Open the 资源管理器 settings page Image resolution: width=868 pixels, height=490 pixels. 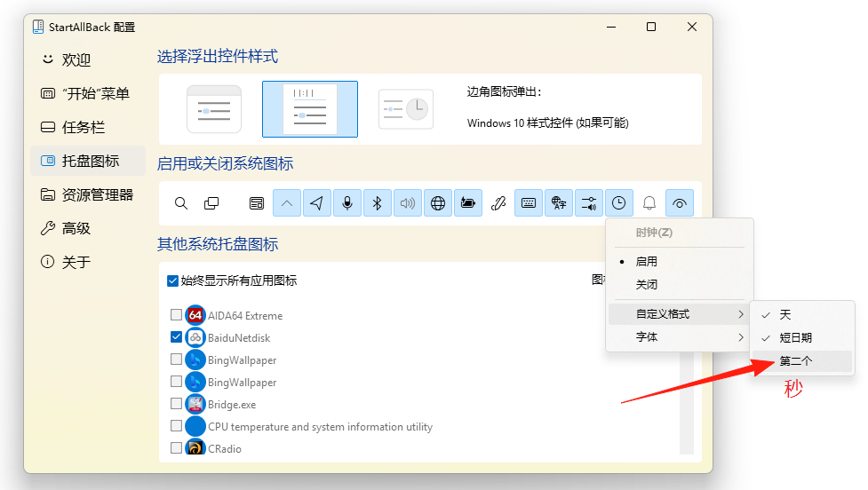pos(88,194)
